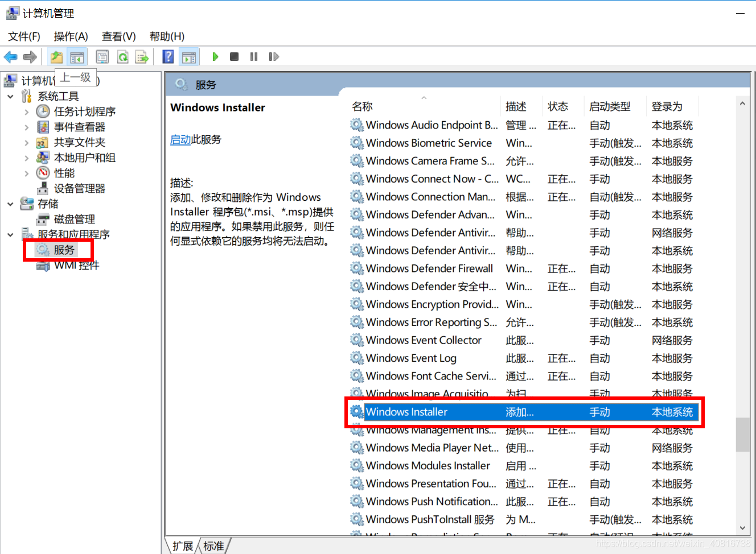Expand the 事件查看器 node
The height and width of the screenshot is (554, 756).
click(26, 127)
